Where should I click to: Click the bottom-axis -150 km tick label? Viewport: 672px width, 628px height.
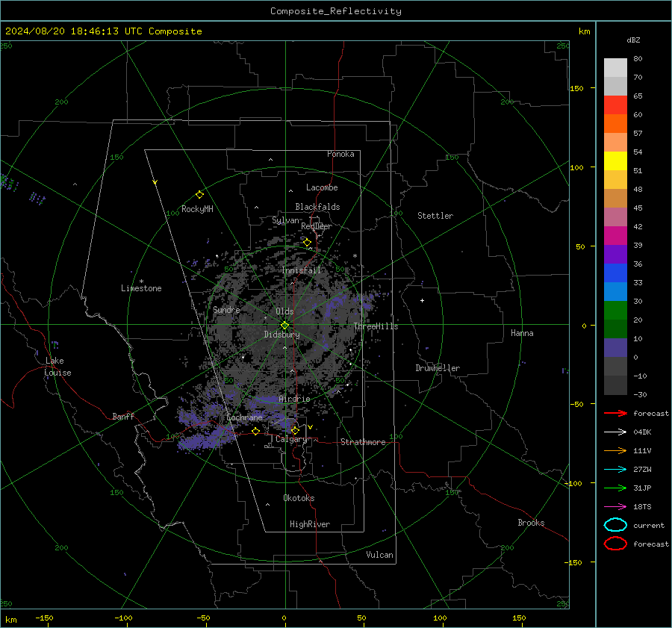(x=44, y=618)
